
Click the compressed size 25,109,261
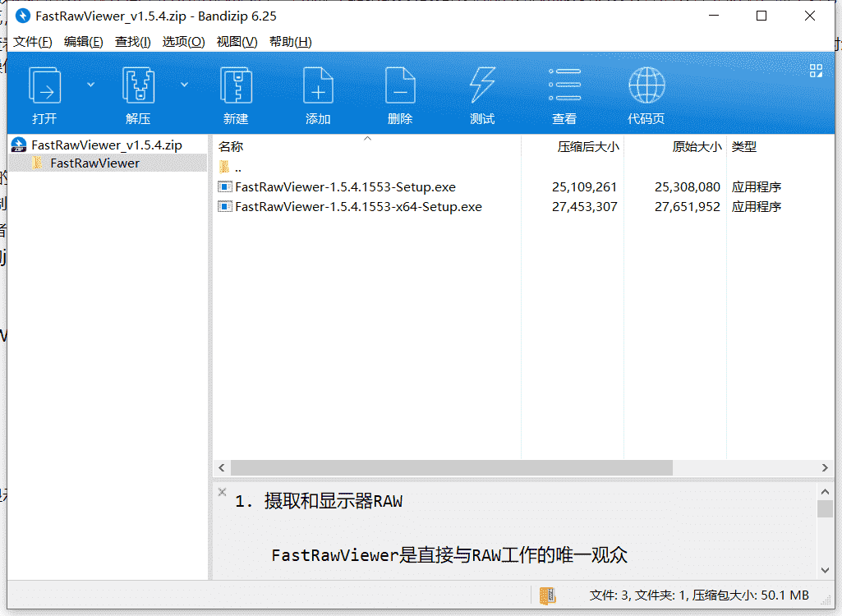[x=584, y=187]
